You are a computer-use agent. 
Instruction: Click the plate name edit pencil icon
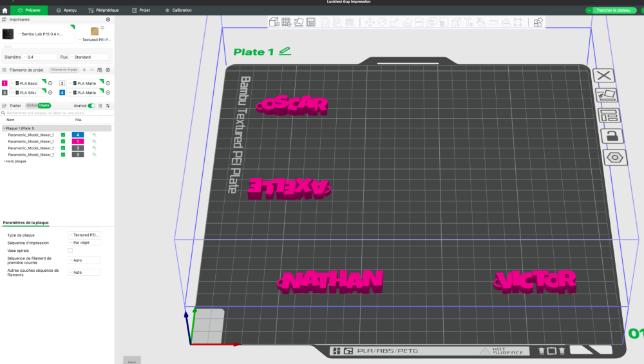[285, 52]
